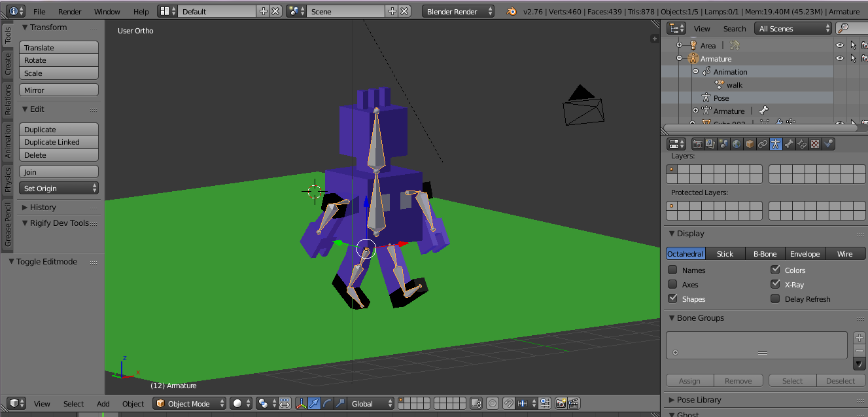
Task: Open the Object Mode dropdown
Action: (x=190, y=404)
